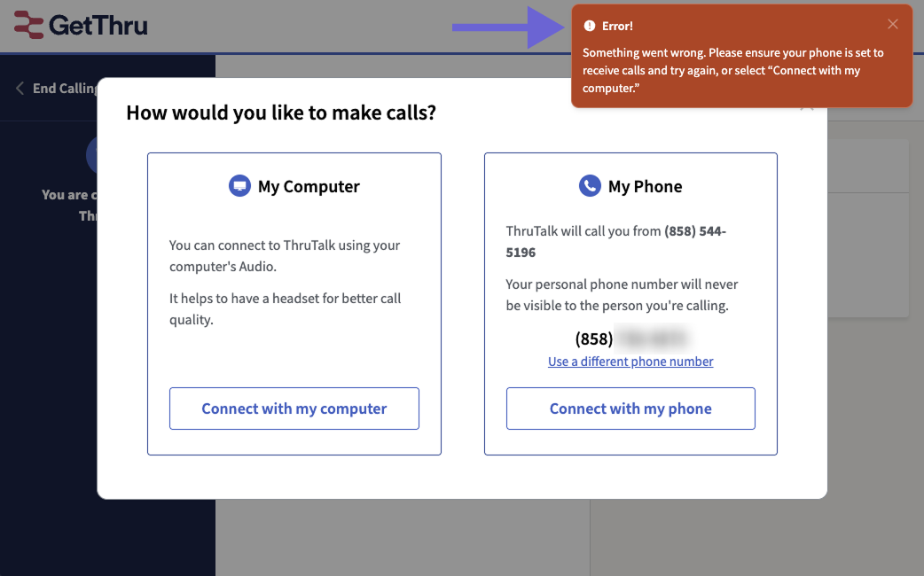The width and height of the screenshot is (924, 576).
Task: Select the My Phone option card
Action: [x=630, y=304]
